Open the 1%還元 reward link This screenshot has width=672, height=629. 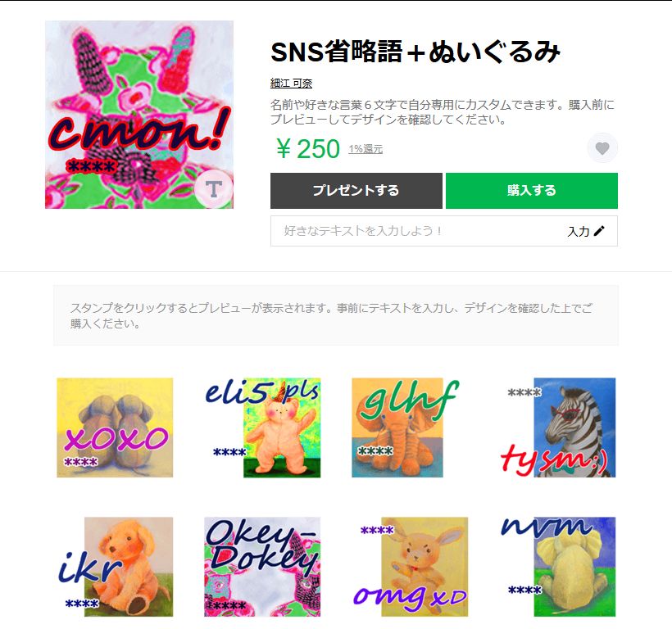click(x=366, y=149)
